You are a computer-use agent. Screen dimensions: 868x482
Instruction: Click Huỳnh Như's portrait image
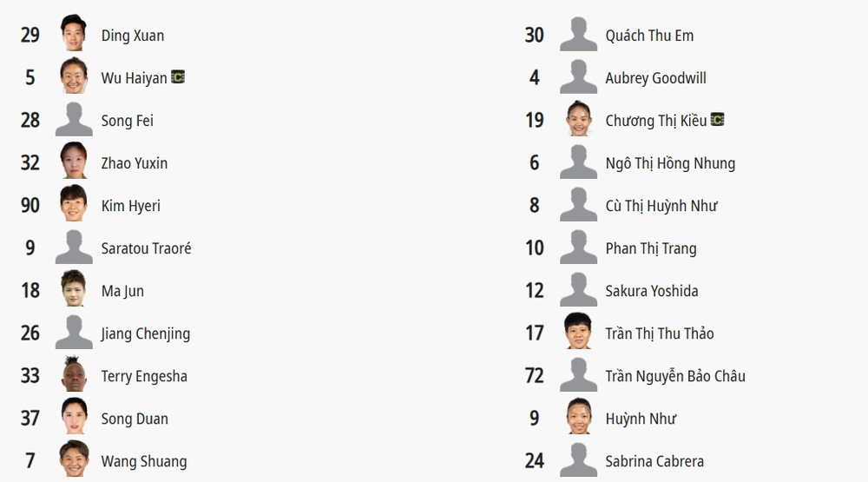tap(578, 416)
